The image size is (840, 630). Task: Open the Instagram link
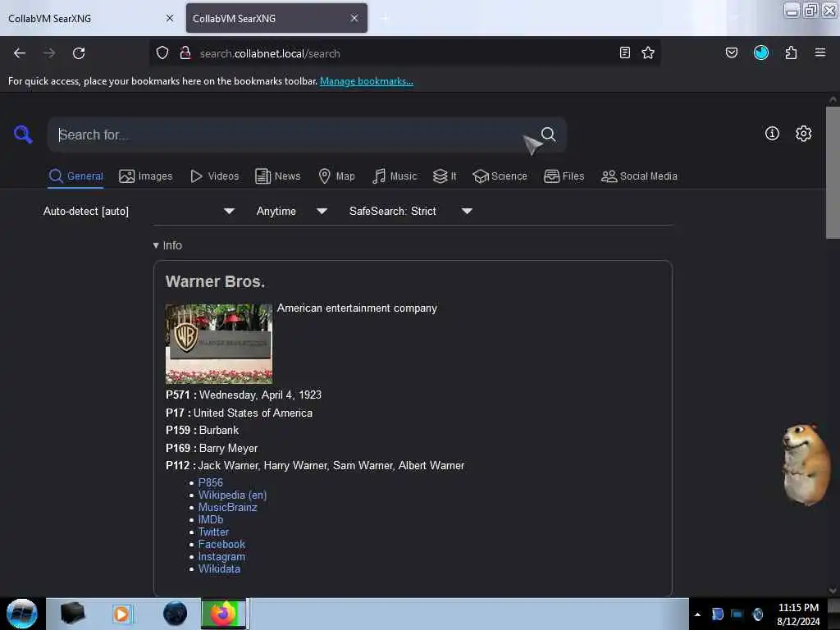click(221, 557)
